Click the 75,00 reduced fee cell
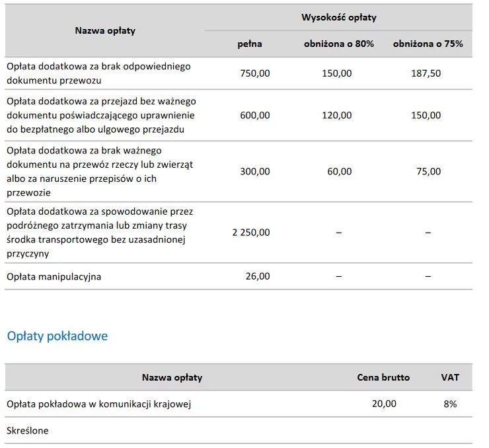489x448 pixels. 428,171
